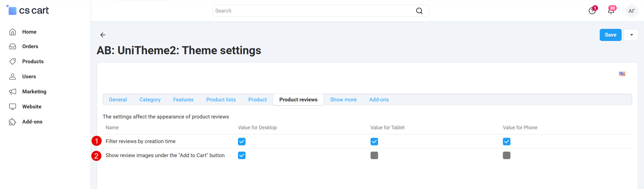The width and height of the screenshot is (644, 189).
Task: Switch to the Category tab
Action: [150, 100]
